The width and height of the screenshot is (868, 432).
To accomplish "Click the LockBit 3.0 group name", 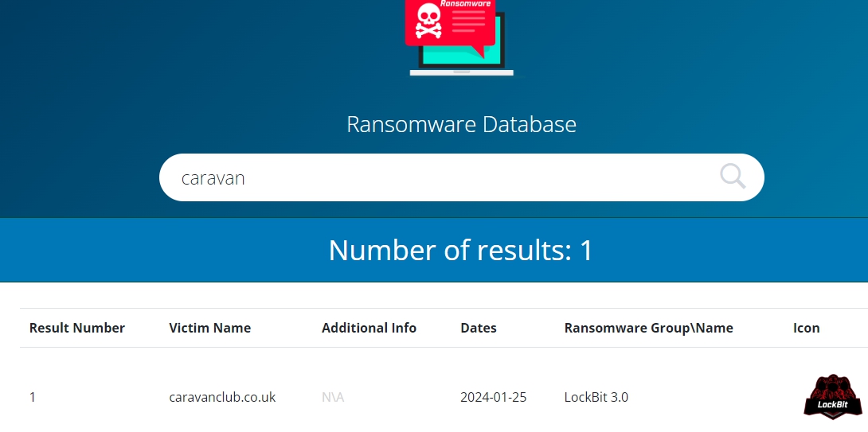I will click(596, 397).
